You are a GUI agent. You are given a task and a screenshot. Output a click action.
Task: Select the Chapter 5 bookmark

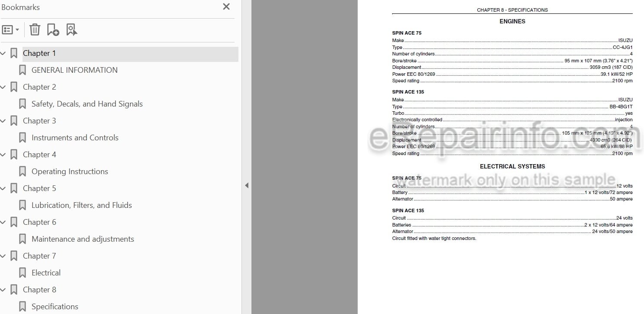click(39, 188)
